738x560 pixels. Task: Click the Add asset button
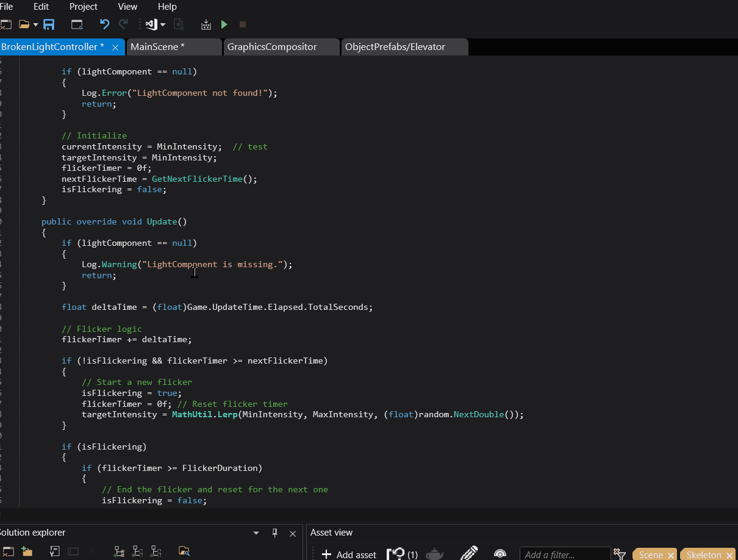click(x=349, y=555)
